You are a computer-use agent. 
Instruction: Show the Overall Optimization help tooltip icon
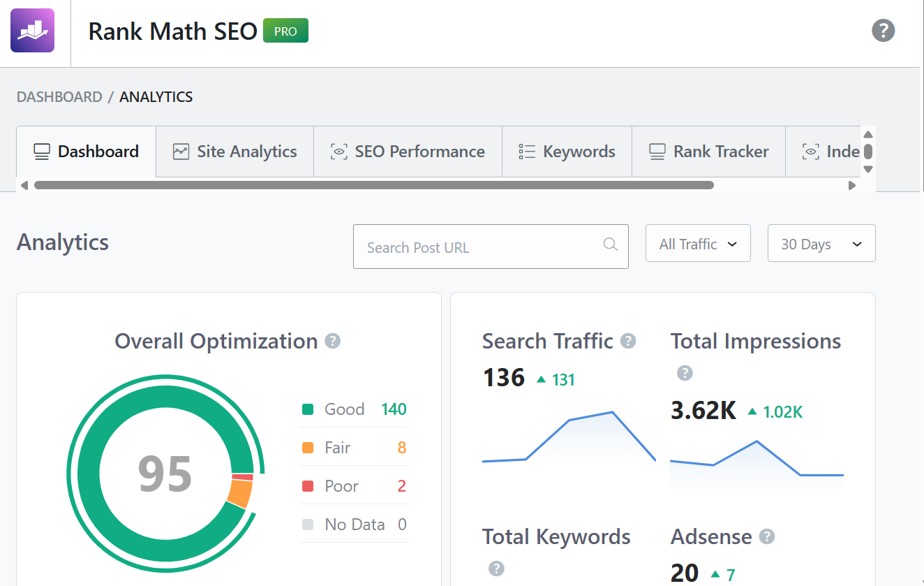click(333, 342)
